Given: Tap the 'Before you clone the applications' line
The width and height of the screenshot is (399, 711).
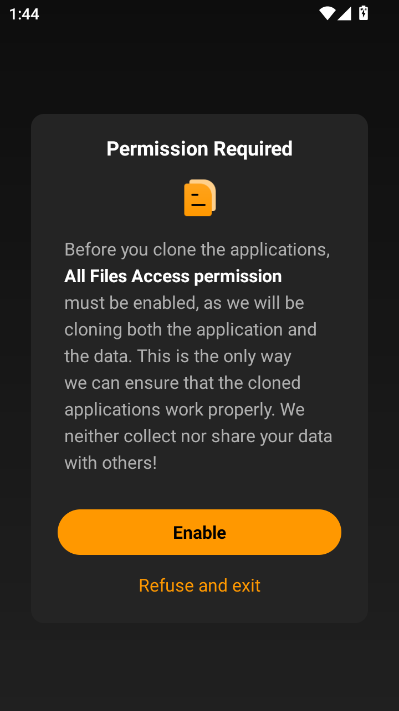Looking at the screenshot, I should (x=197, y=250).
